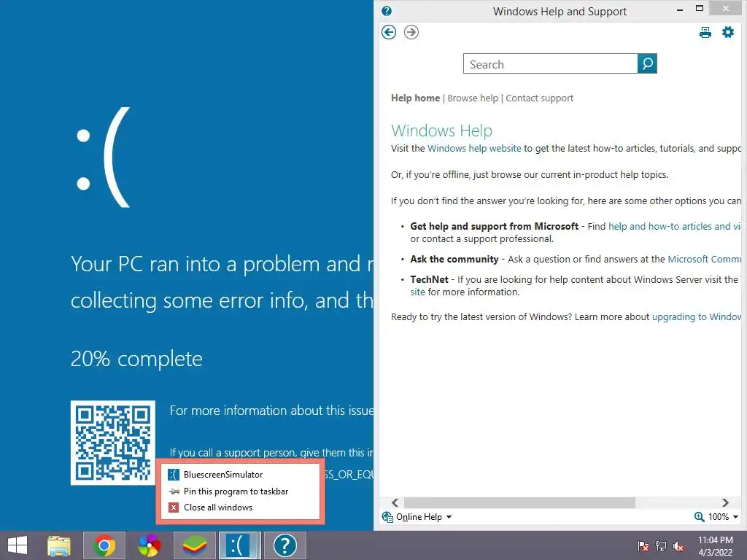747x560 pixels.
Task: Visit the Microsoft Community link
Action: click(704, 259)
